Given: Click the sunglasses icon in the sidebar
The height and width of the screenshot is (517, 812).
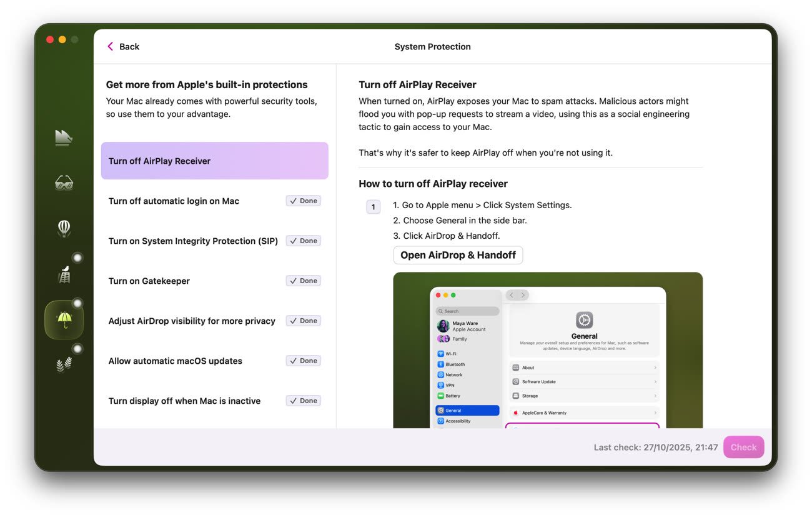Looking at the screenshot, I should point(64,183).
